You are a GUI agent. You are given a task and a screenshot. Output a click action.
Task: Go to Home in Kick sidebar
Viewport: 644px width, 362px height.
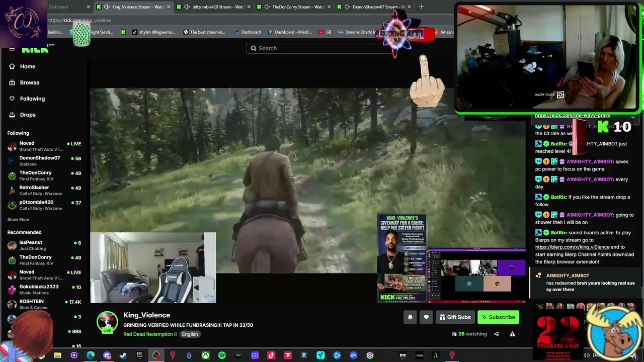(28, 66)
